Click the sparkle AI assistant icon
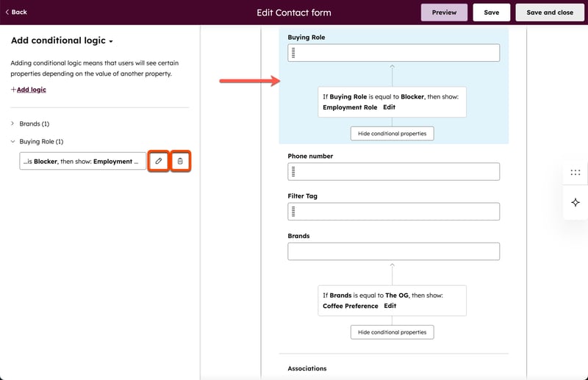 (x=575, y=202)
